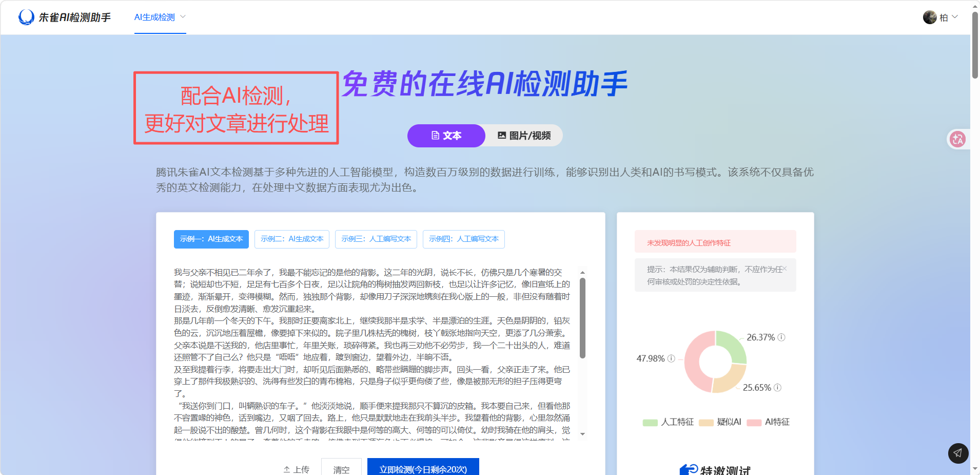980x475 pixels.
Task: Click the text area scrollbar thumb
Action: [x=582, y=318]
